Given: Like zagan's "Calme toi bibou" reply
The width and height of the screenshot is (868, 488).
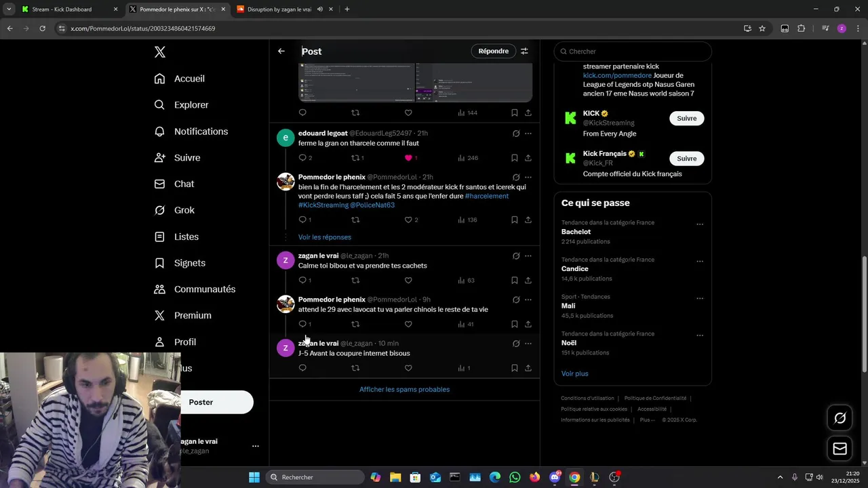Looking at the screenshot, I should point(408,281).
